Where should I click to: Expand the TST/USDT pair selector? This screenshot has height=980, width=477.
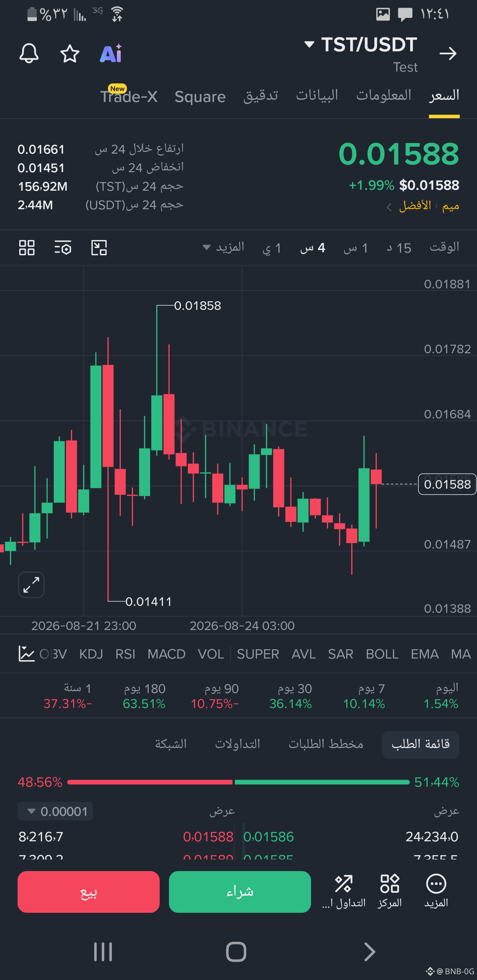pyautogui.click(x=360, y=44)
